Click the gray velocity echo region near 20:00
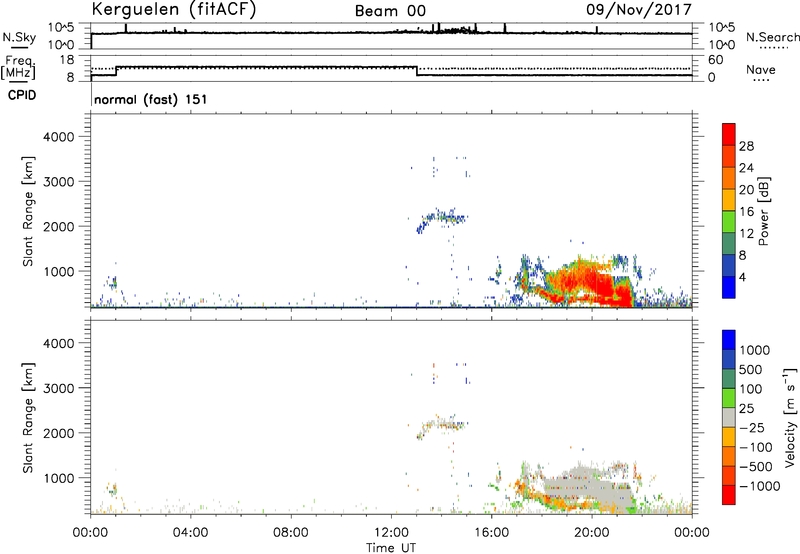Screen dimensions: 800x554 tap(587, 487)
